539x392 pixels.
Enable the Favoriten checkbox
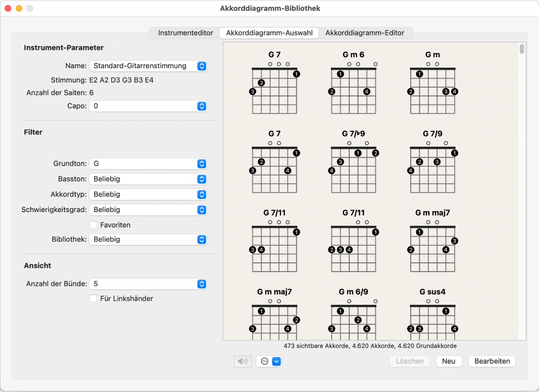[x=93, y=225]
